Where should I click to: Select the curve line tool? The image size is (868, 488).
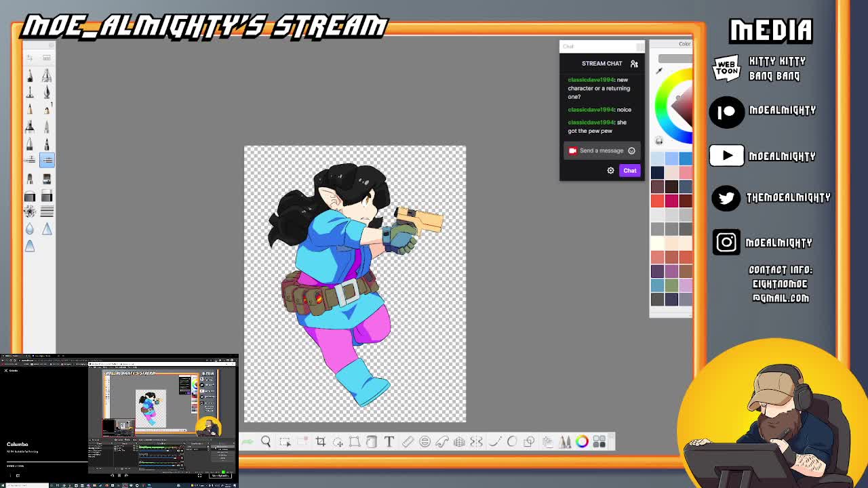(494, 442)
